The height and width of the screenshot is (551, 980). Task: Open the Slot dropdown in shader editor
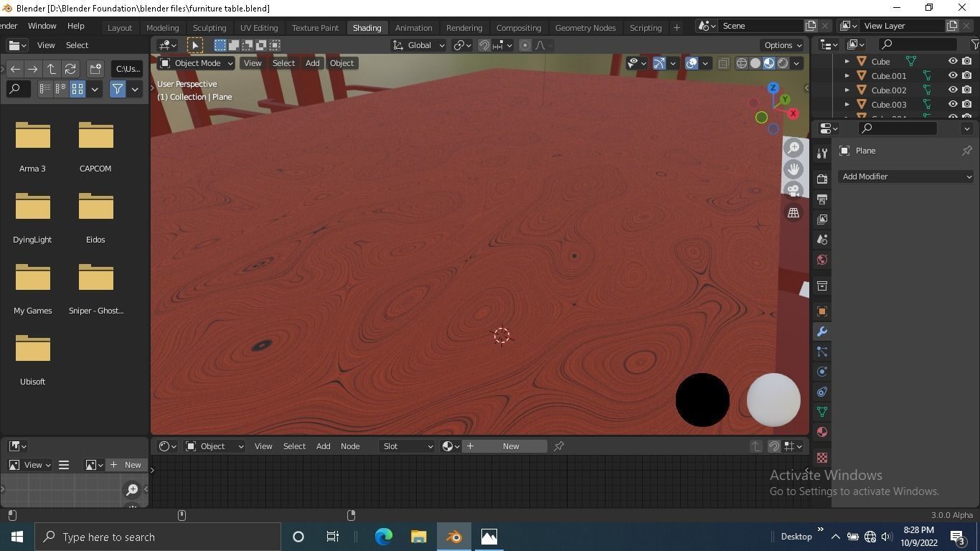407,446
